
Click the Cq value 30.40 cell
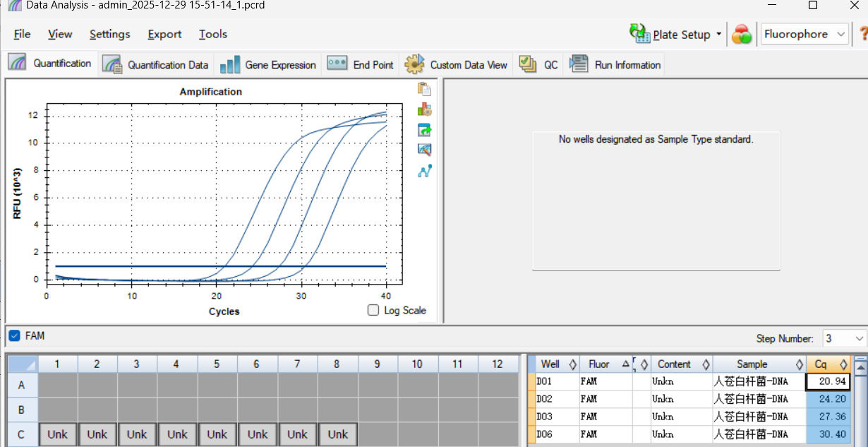tap(828, 435)
